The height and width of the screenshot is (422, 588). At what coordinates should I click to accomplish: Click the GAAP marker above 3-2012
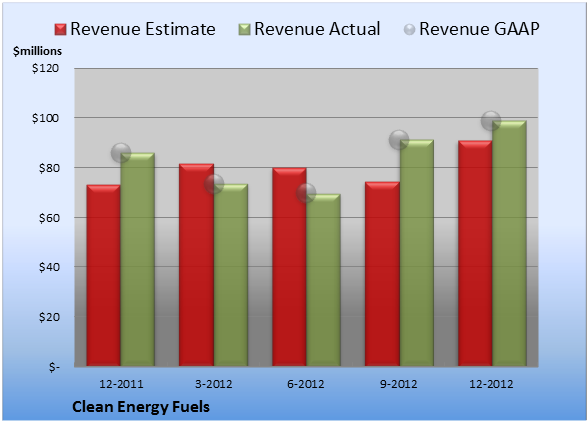(x=214, y=184)
